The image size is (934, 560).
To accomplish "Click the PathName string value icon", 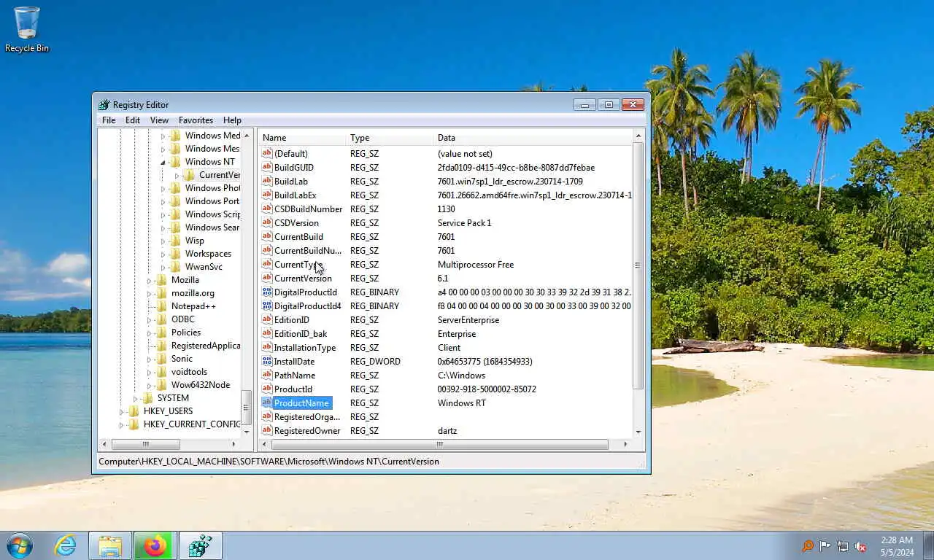I will click(x=267, y=376).
